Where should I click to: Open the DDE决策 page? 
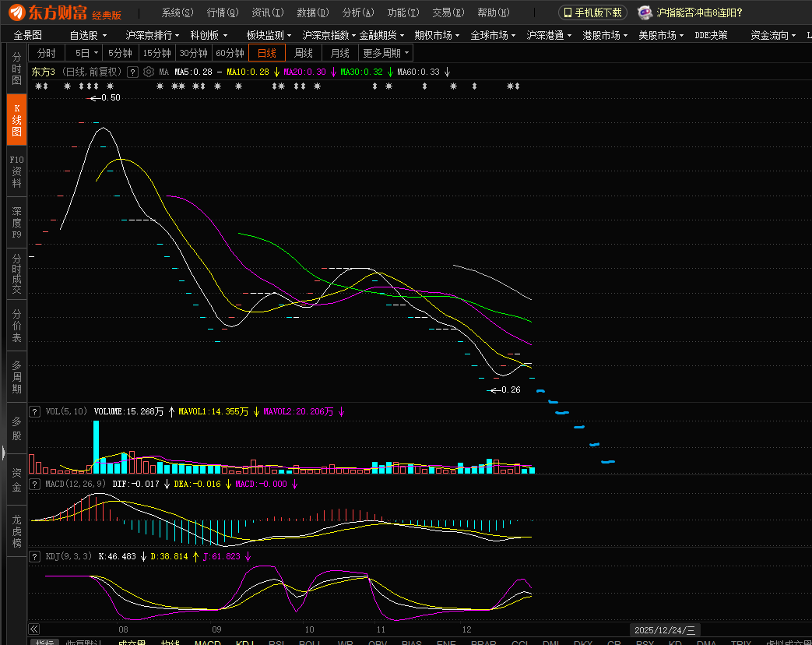pos(711,35)
